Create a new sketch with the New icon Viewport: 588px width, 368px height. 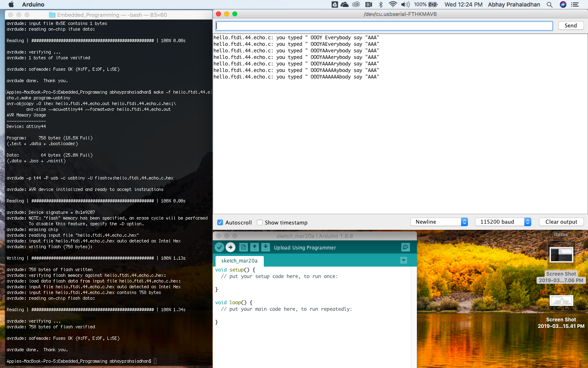point(243,247)
